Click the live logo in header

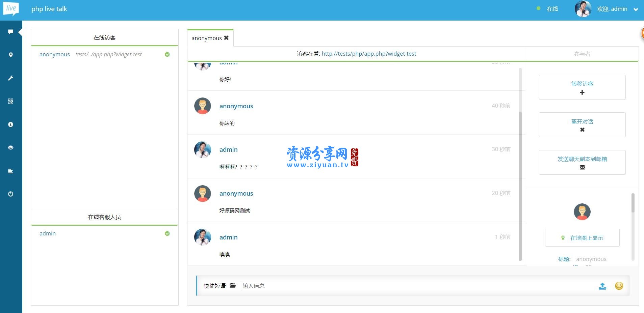coord(11,9)
